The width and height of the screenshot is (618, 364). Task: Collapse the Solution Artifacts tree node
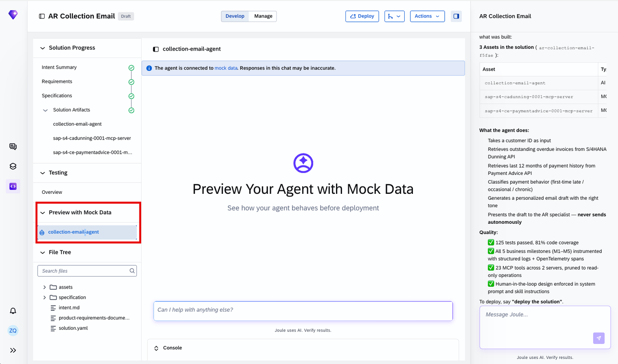coord(45,110)
